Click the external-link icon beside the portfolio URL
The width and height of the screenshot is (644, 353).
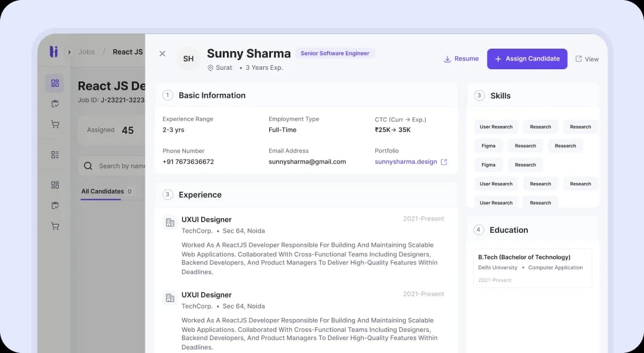444,162
